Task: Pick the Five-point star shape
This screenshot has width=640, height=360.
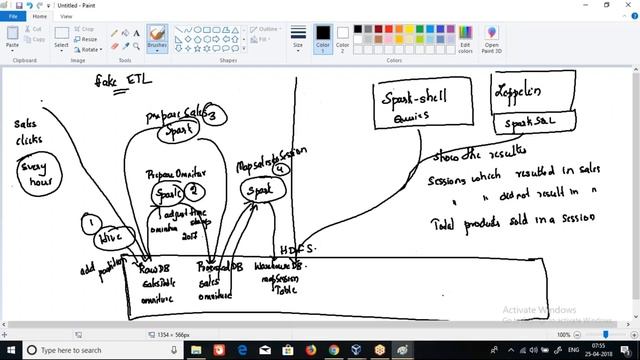Action: pyautogui.click(x=198, y=48)
